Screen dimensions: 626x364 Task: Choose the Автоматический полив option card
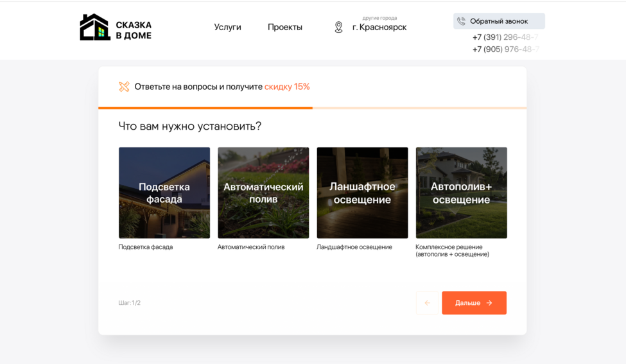click(x=263, y=193)
